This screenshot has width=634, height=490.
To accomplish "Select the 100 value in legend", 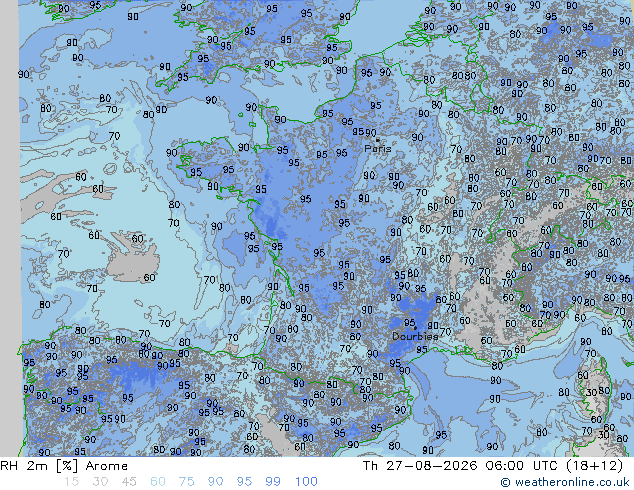I will [306, 482].
